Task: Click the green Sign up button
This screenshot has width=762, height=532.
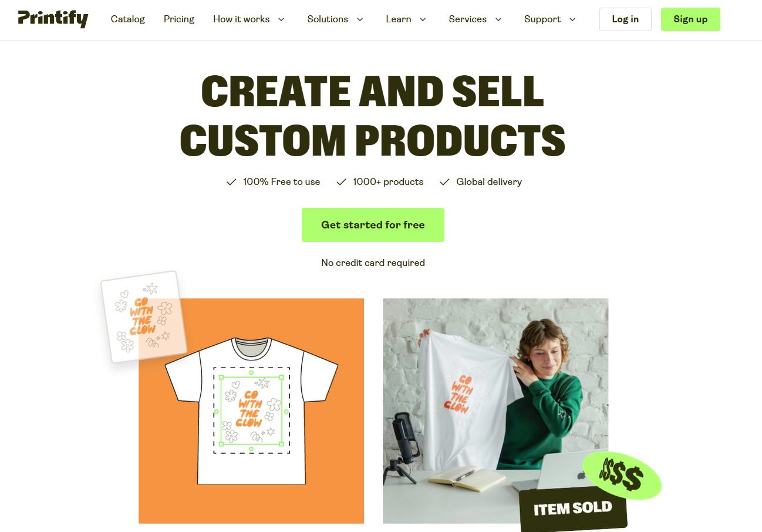Action: click(690, 19)
